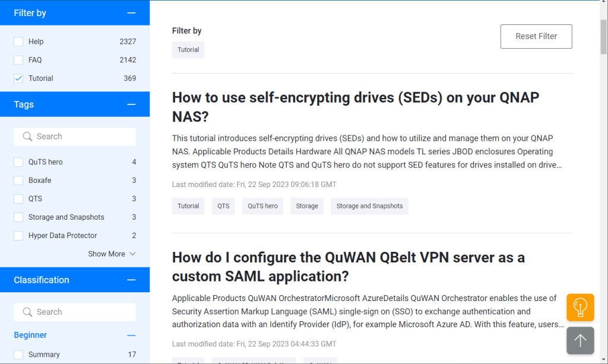Click the QTS tag under SEDs article

pyautogui.click(x=223, y=206)
